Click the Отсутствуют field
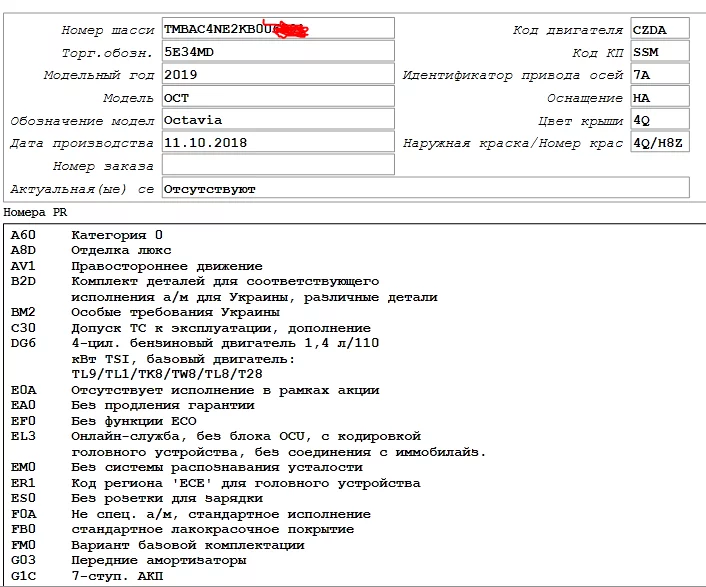The height and width of the screenshot is (587, 706). click(425, 188)
